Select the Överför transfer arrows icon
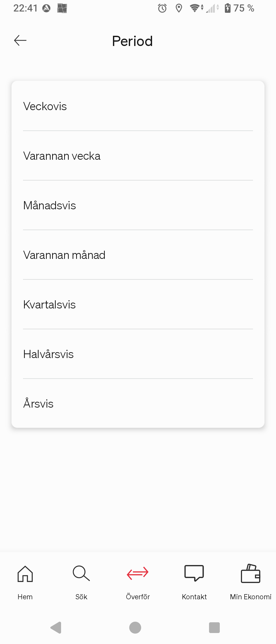 coord(138,573)
